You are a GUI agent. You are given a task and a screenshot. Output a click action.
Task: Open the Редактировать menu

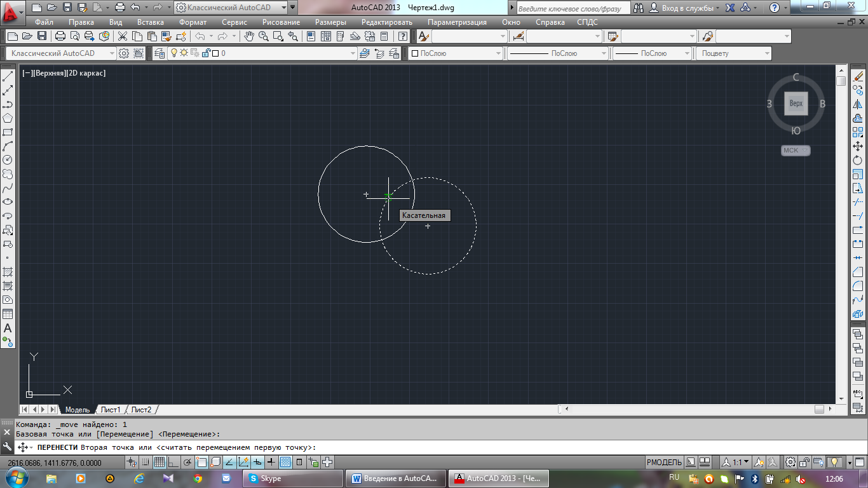click(387, 22)
